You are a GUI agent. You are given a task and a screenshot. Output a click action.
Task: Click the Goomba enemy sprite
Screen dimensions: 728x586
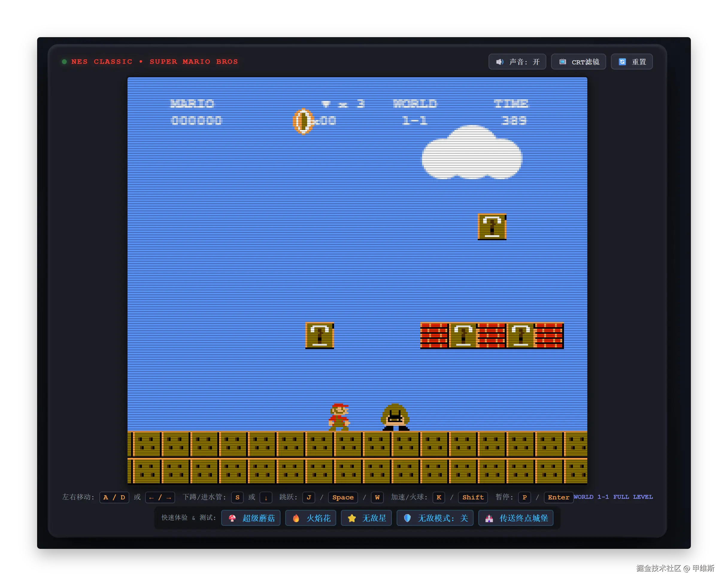pos(395,417)
